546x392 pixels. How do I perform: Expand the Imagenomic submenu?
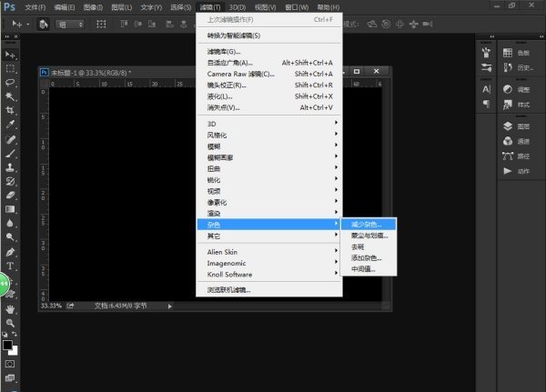coord(268,263)
